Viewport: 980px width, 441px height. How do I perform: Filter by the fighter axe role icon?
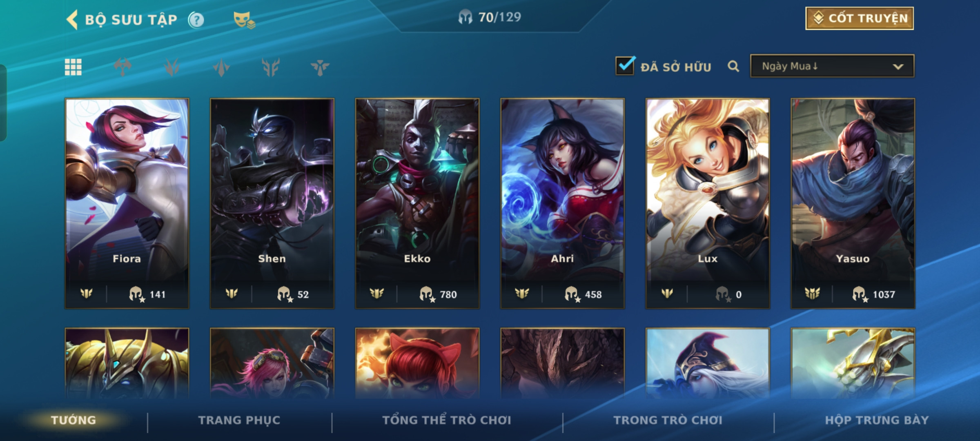pyautogui.click(x=122, y=67)
